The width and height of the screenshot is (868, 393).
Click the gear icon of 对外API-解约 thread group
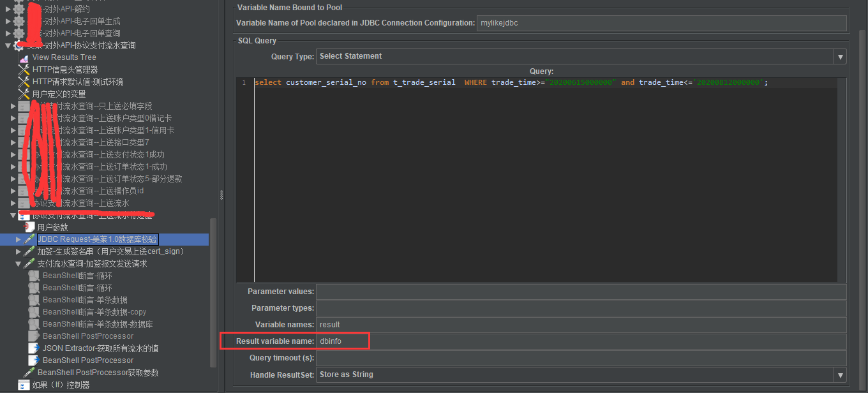19,9
